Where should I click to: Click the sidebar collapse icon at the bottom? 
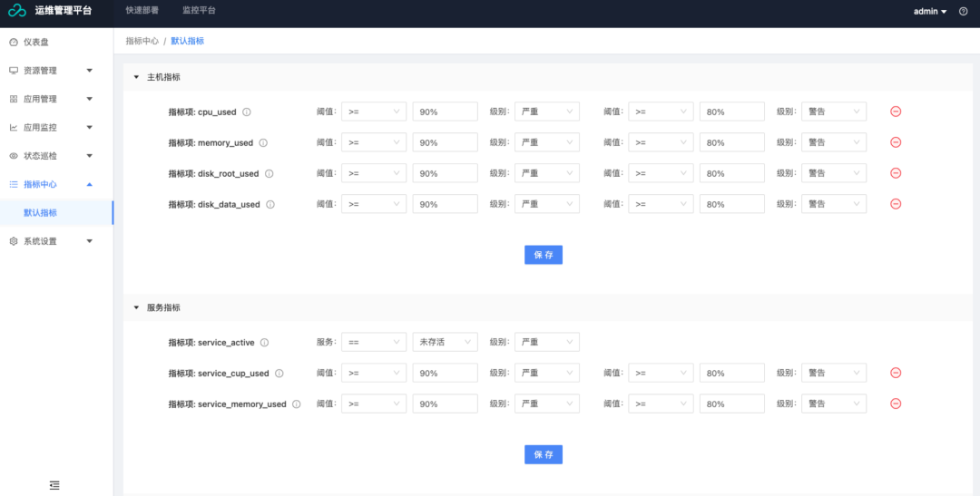[x=55, y=485]
